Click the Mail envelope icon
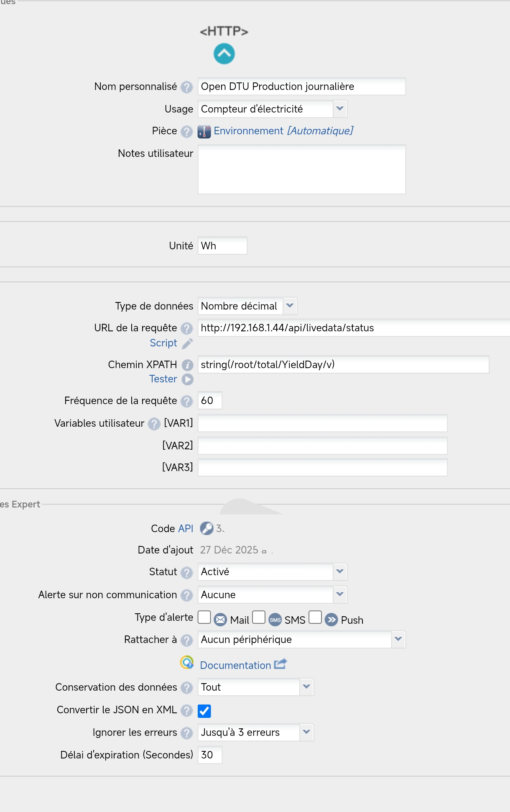The height and width of the screenshot is (812, 510). 220,620
